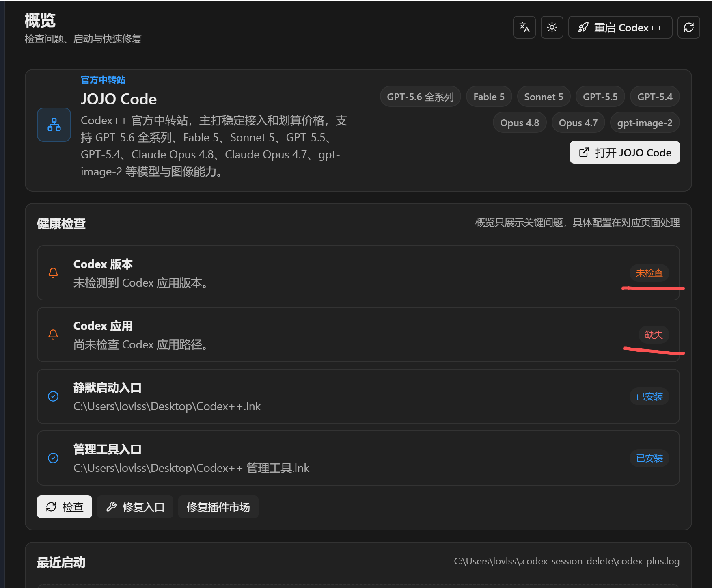
Task: Click the 健康检查 section heading
Action: coord(61,223)
